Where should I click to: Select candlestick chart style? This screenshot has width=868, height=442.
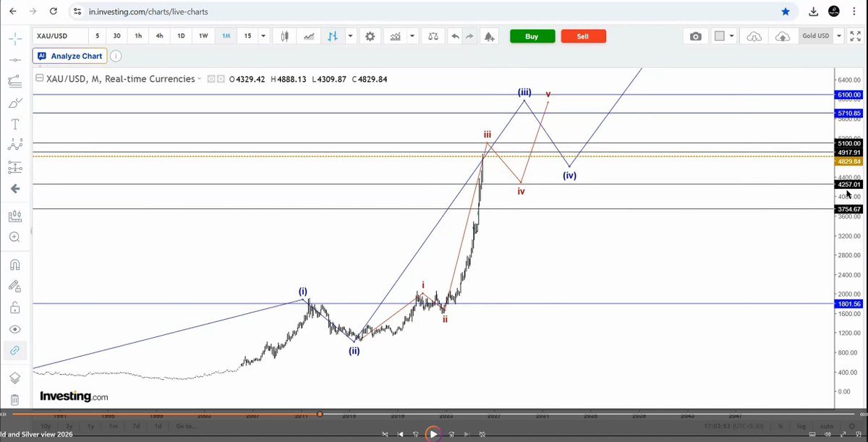pyautogui.click(x=285, y=36)
